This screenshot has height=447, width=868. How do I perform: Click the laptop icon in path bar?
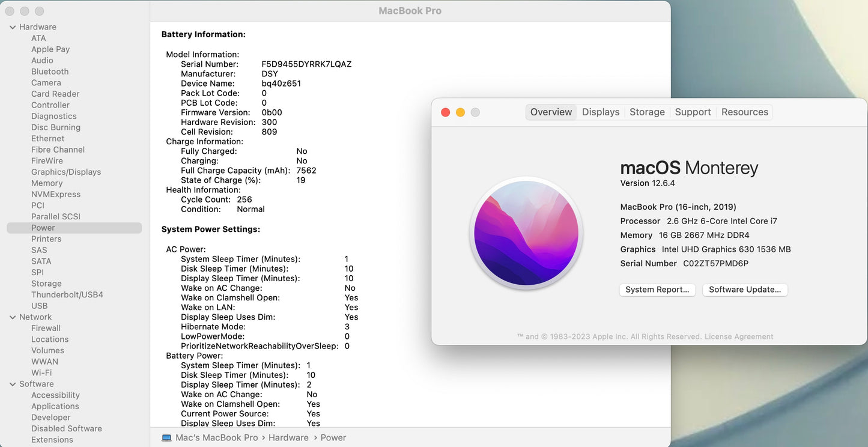tap(167, 438)
